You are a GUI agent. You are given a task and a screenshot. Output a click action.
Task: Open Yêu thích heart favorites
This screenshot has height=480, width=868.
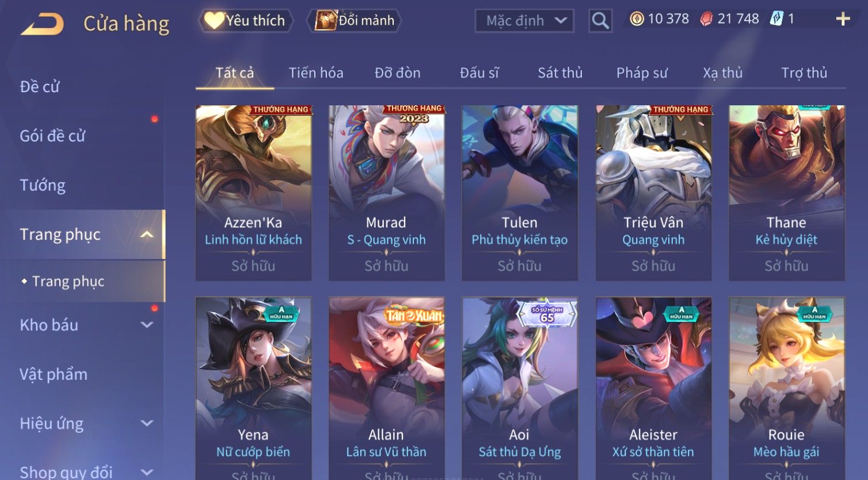(246, 21)
